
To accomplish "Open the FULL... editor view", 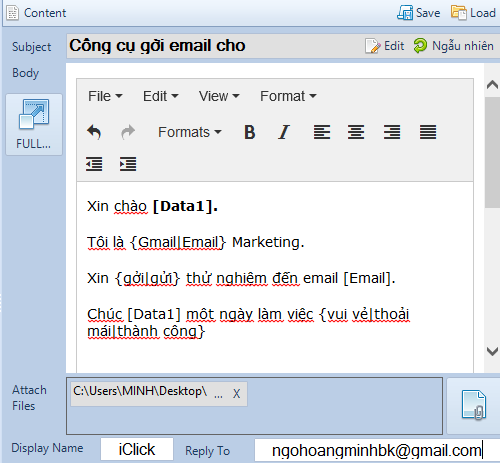I will click(x=34, y=125).
